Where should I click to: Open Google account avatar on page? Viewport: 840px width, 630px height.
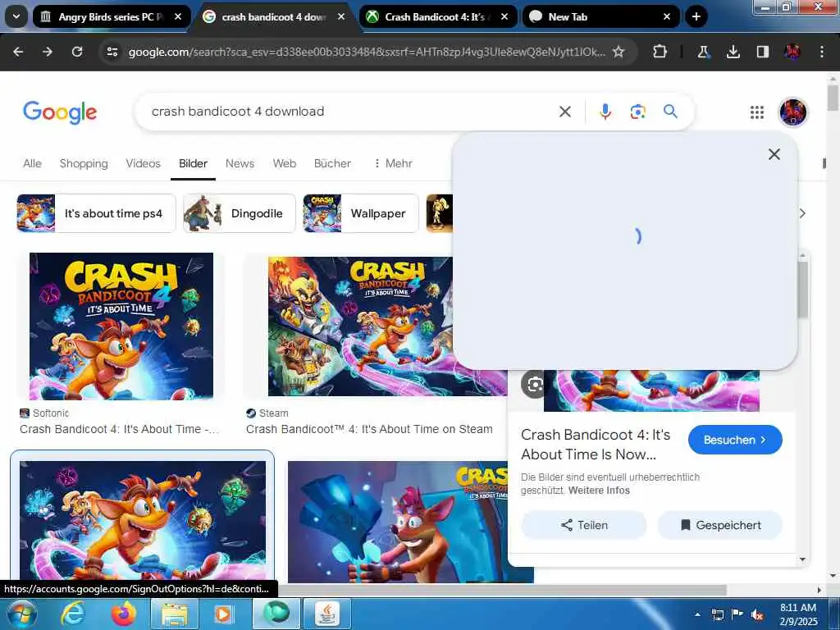[x=793, y=112]
